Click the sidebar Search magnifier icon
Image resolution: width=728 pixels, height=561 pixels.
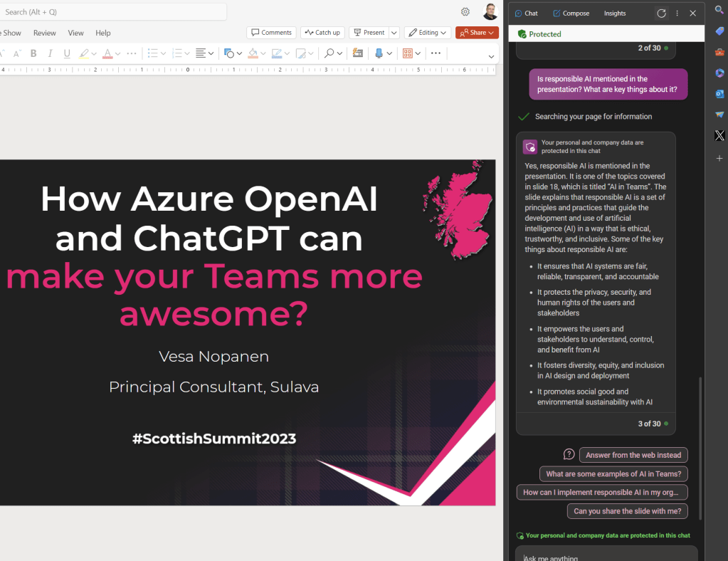(x=719, y=11)
